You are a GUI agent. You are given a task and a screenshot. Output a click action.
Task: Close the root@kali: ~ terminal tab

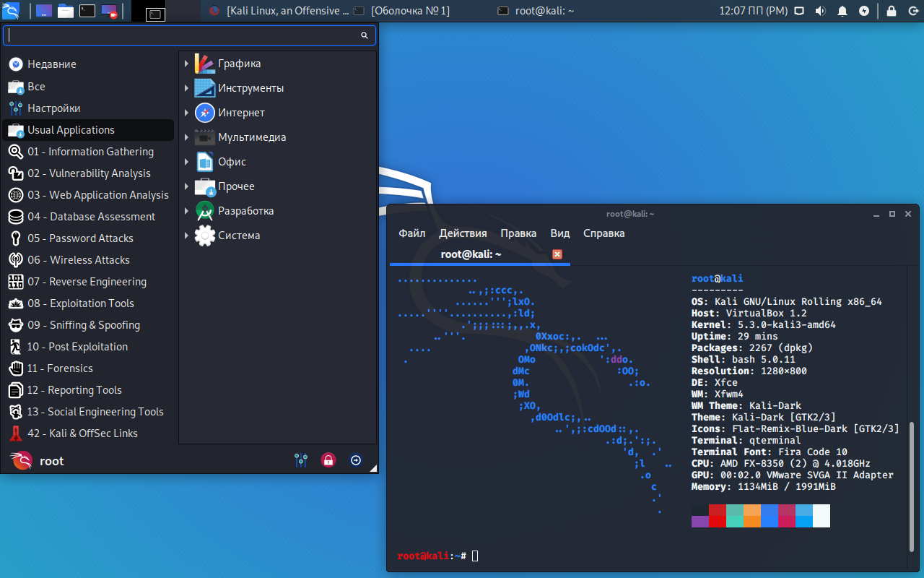click(x=557, y=254)
